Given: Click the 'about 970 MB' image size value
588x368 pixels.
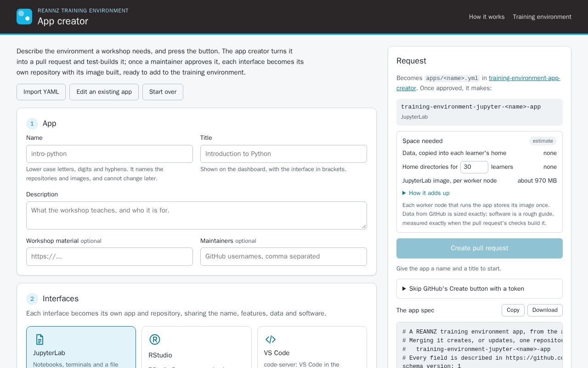Looking at the screenshot, I should click(537, 181).
